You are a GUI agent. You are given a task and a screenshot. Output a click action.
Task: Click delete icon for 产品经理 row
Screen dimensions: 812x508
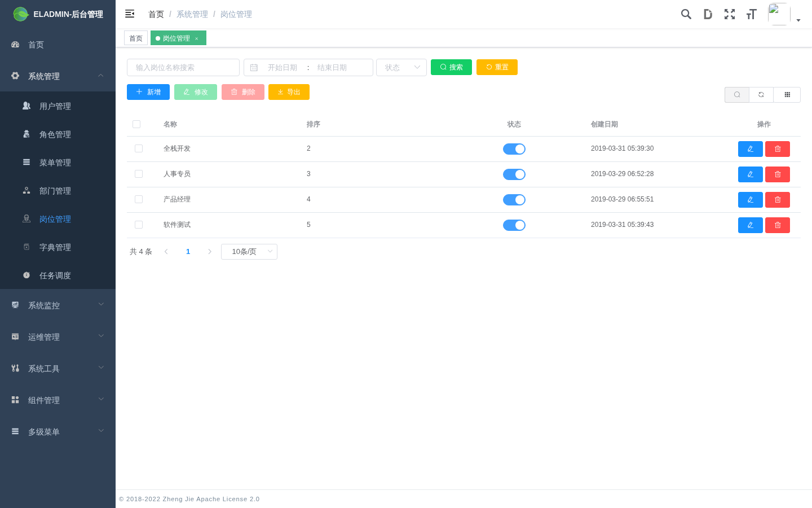(x=778, y=200)
